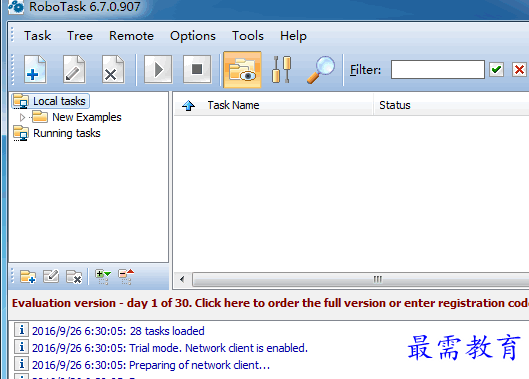Select the Local tasks tree node

[51, 101]
